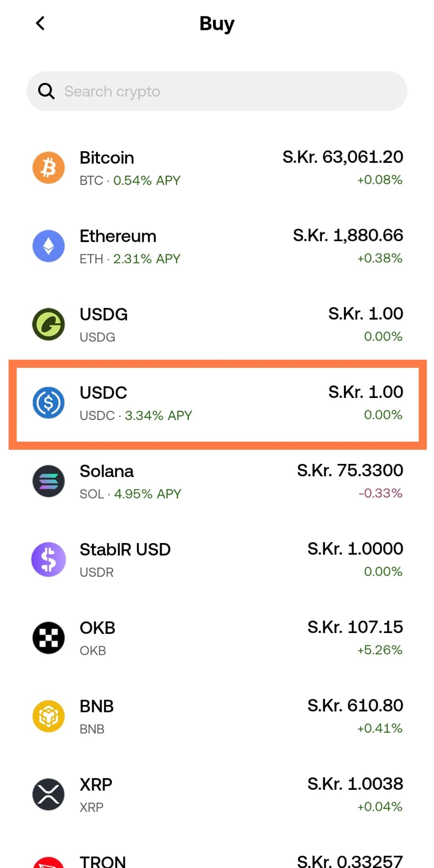Select the purple StablR USD icon
This screenshot has height=868, width=434.
point(49,560)
